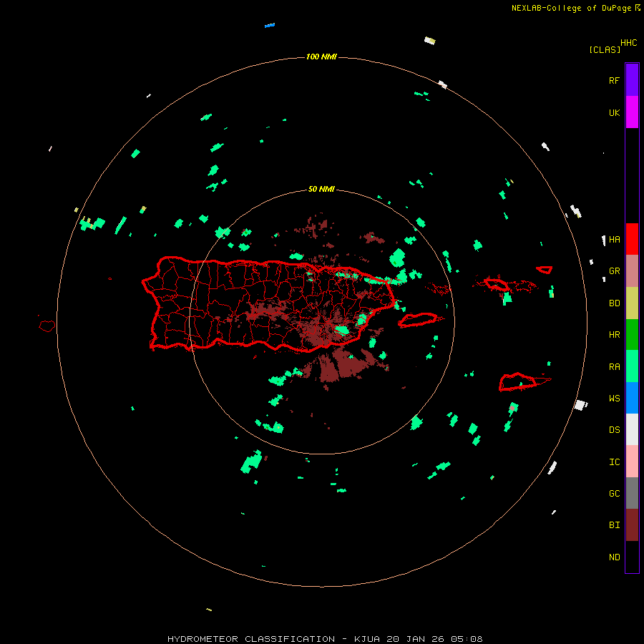Pick the light green RA legend swatch

[632, 366]
